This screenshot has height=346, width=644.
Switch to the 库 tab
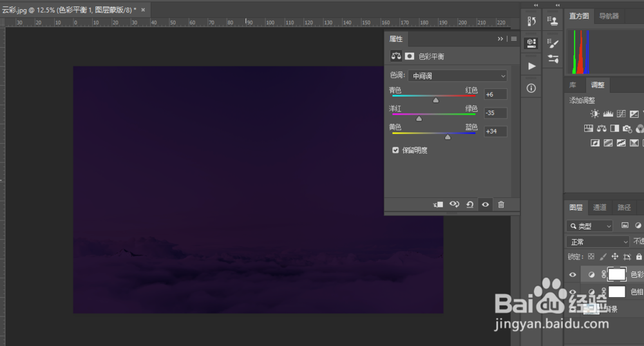pos(573,85)
